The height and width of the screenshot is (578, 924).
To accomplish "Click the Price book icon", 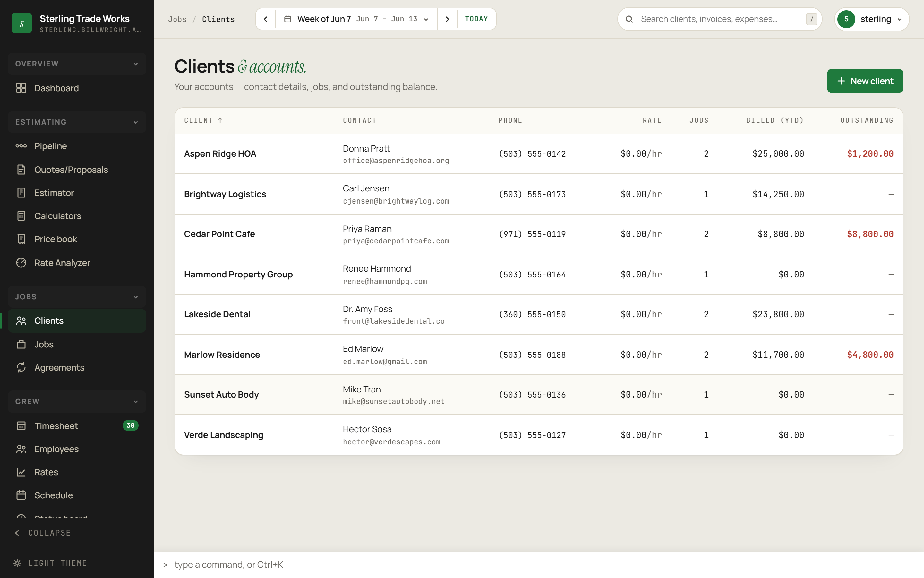I will (x=21, y=239).
